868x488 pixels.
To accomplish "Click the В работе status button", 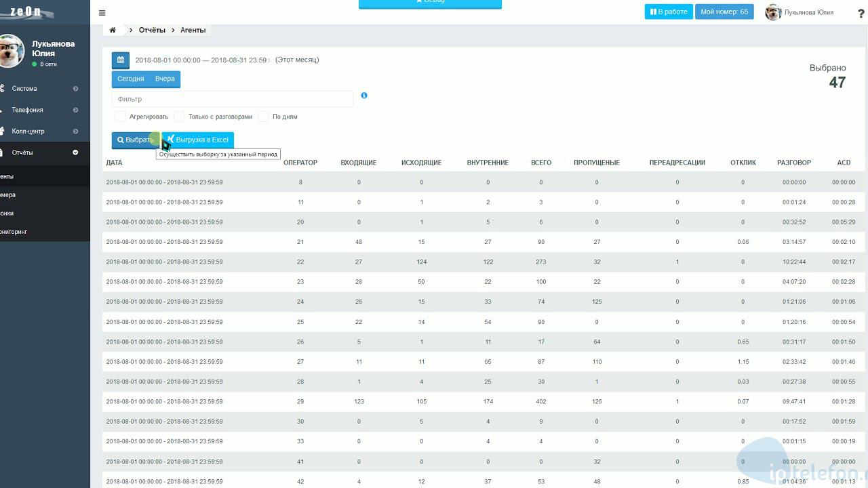I will click(669, 12).
